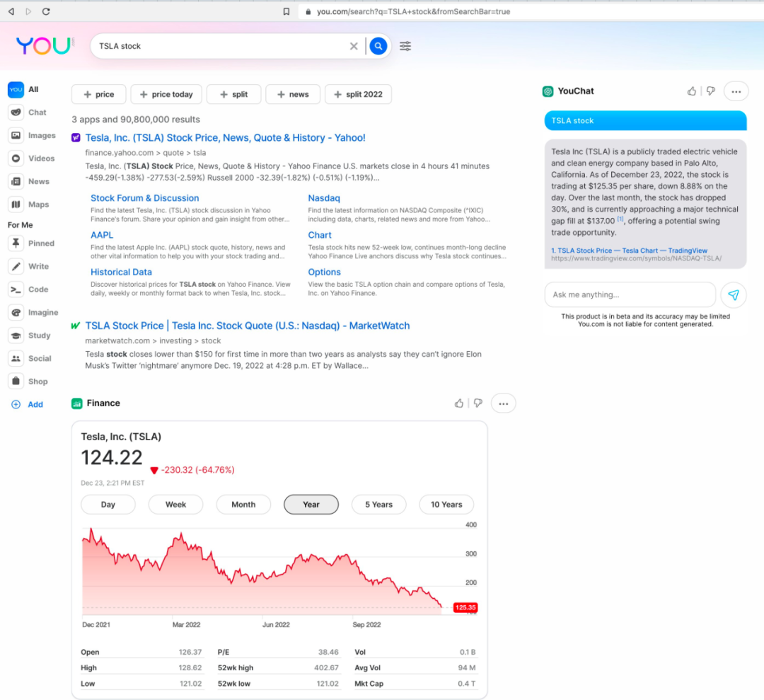
Task: Click the Social people icon
Action: pyautogui.click(x=16, y=358)
